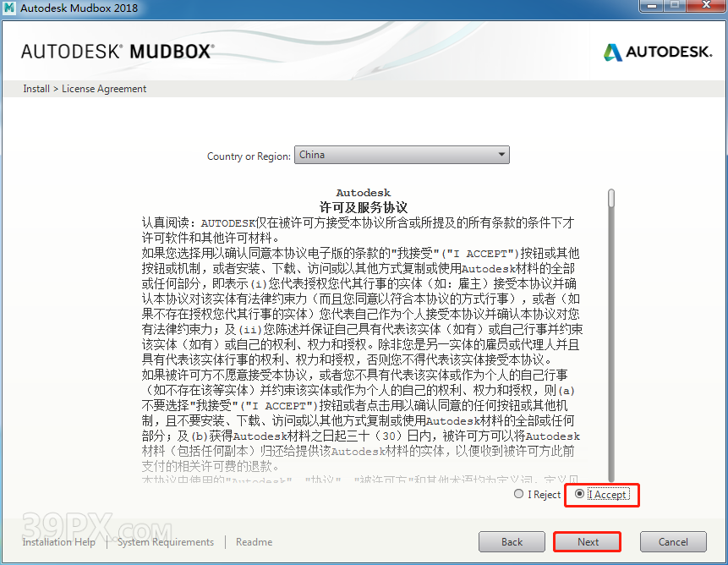Click the Install breadcrumb step

[x=36, y=89]
